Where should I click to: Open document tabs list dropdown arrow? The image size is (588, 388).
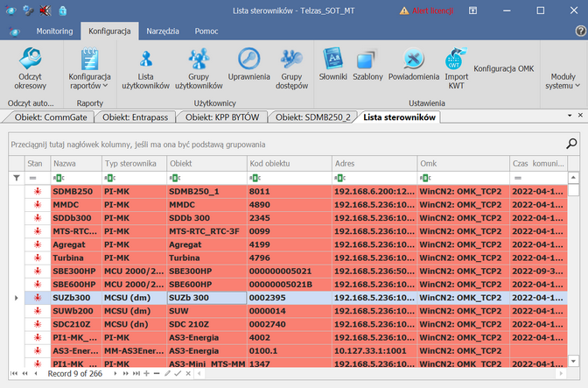[570, 116]
